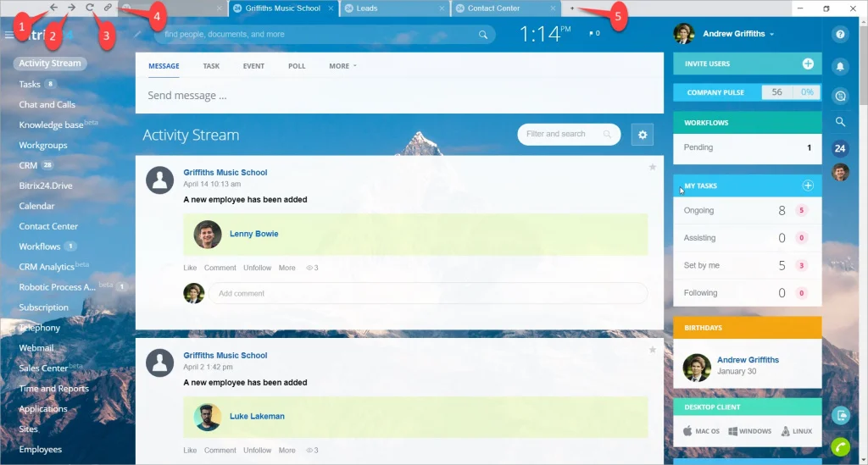Viewport: 868px width, 465px height.
Task: Open Bitrix24.Drive in left menu
Action: (46, 185)
